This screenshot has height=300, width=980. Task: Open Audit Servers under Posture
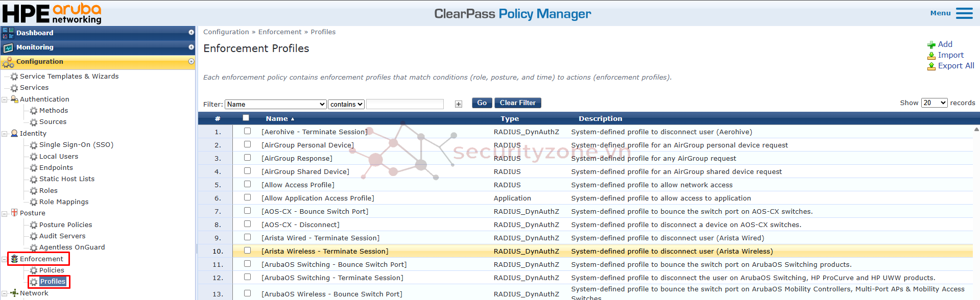62,236
